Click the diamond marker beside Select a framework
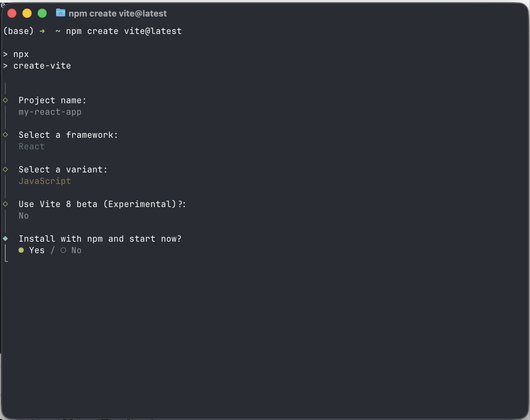 point(5,135)
